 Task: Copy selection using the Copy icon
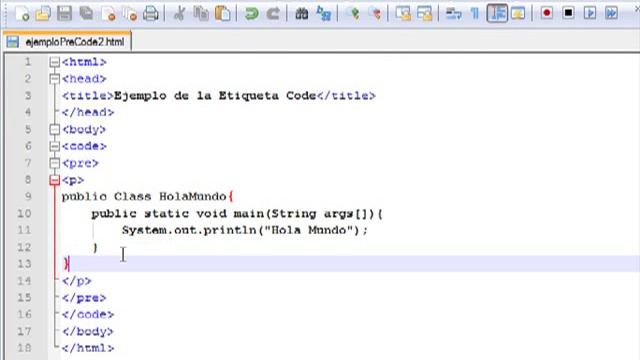click(201, 13)
